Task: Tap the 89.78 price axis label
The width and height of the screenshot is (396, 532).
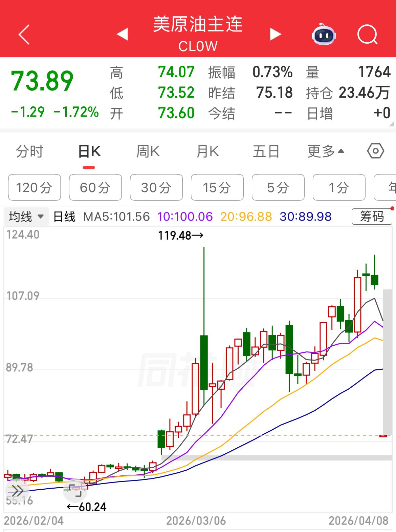Action: pyautogui.click(x=20, y=368)
